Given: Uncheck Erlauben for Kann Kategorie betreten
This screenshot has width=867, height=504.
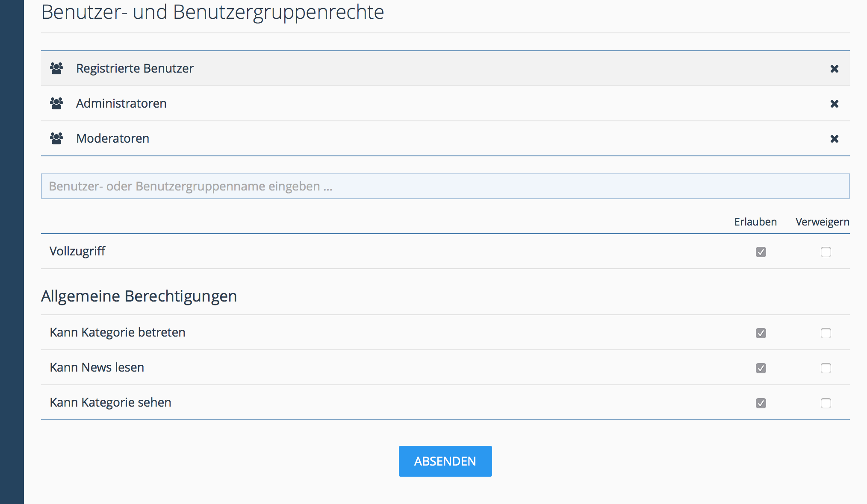Looking at the screenshot, I should click(761, 333).
